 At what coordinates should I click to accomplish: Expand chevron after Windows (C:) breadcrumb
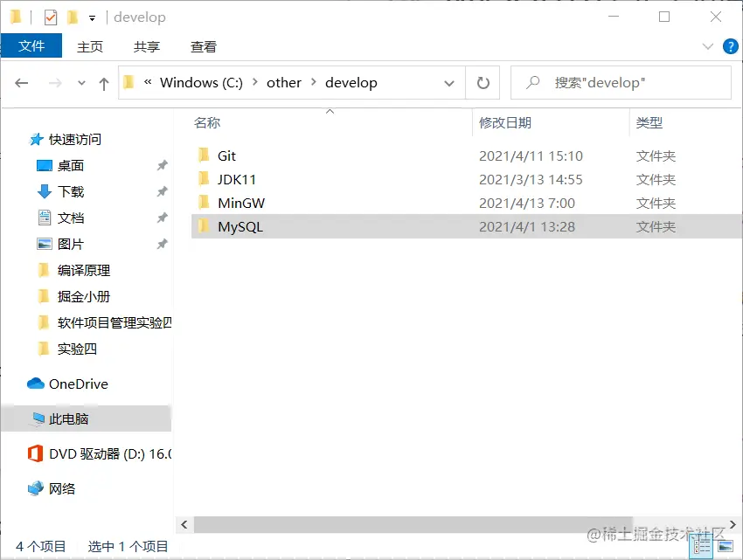(255, 82)
